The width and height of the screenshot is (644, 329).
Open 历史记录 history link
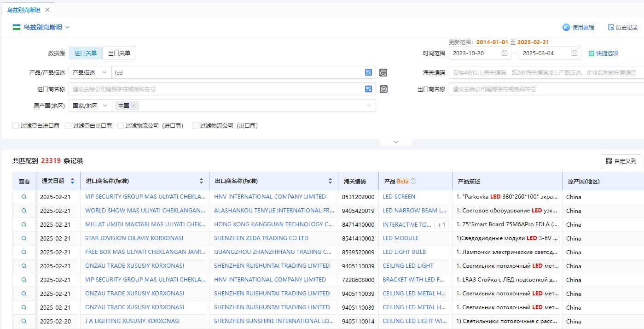point(623,27)
